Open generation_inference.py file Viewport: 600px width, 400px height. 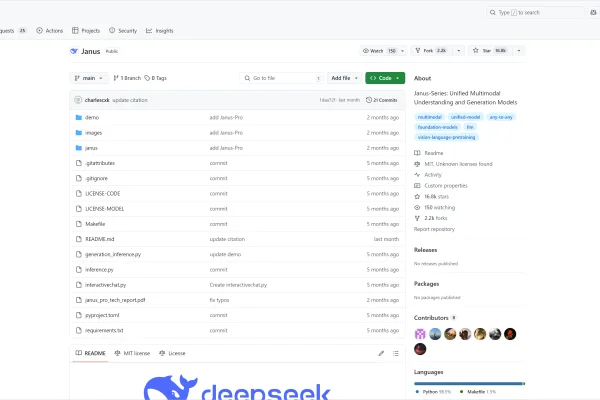pos(113,255)
